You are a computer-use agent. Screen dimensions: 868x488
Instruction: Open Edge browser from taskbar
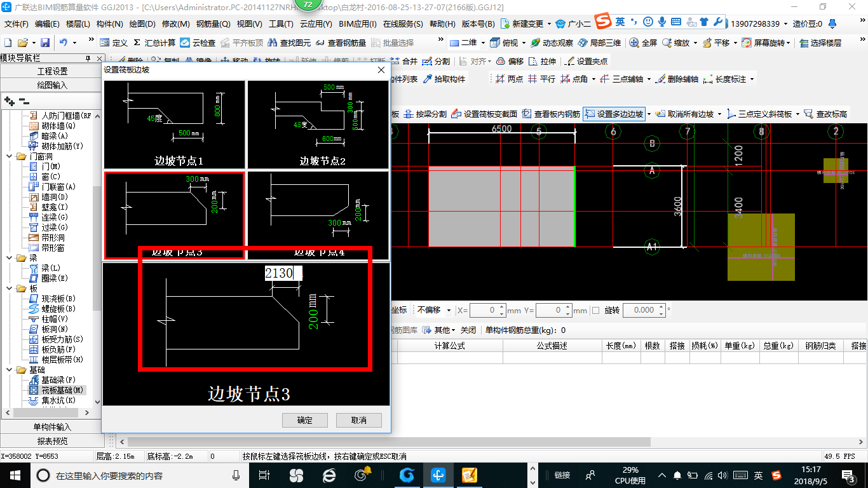point(329,475)
